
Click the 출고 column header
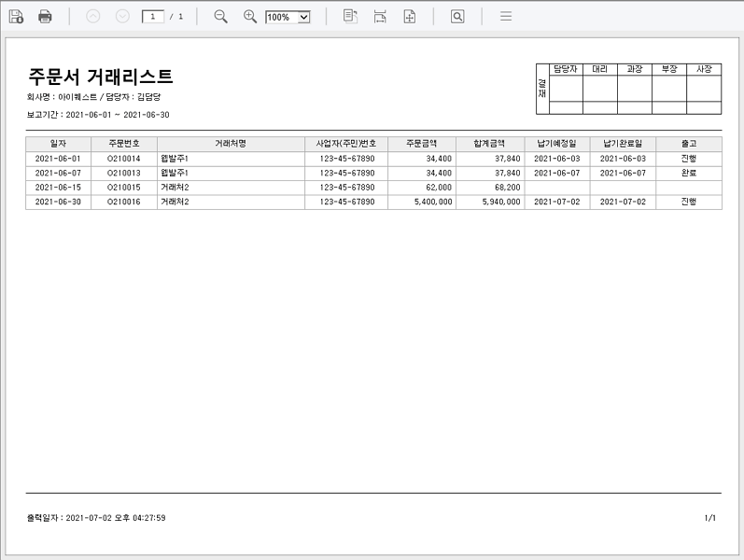tap(689, 144)
